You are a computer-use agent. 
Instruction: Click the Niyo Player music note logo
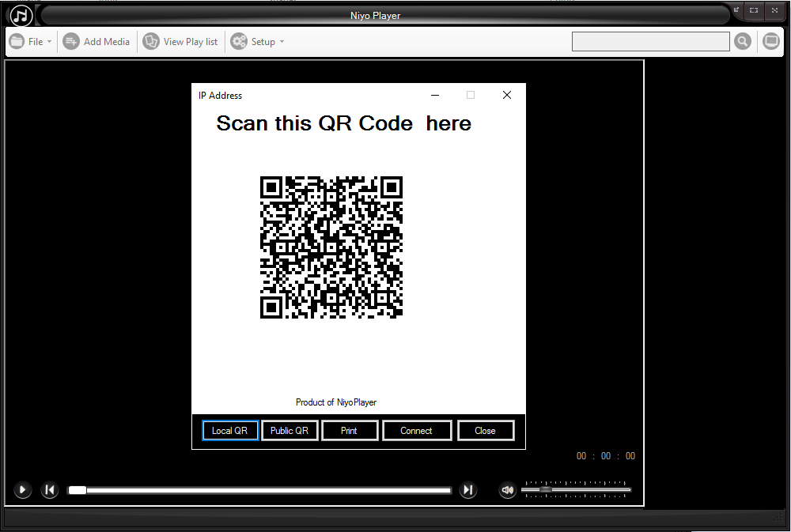point(21,15)
